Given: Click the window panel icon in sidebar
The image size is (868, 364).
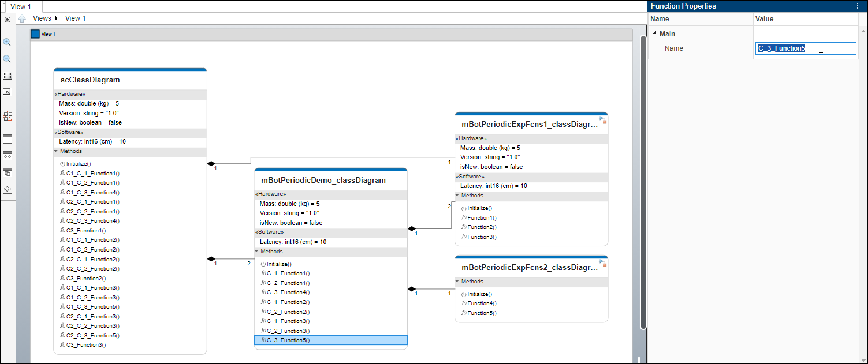Looking at the screenshot, I should coord(8,139).
